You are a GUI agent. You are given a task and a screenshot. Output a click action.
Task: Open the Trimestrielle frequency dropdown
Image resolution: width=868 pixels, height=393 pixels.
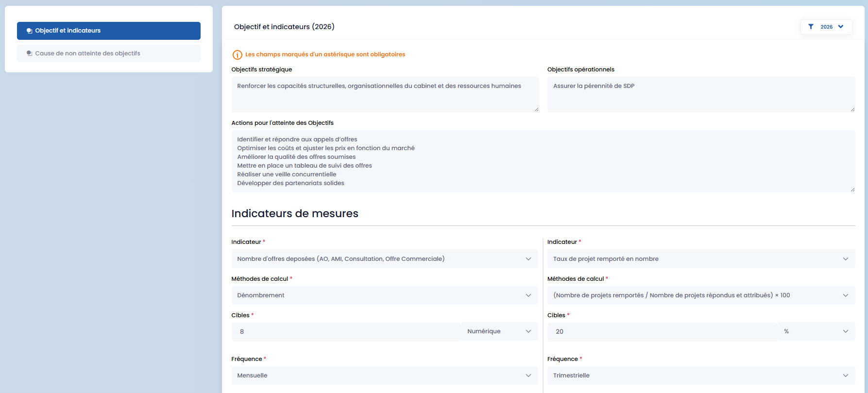click(700, 376)
